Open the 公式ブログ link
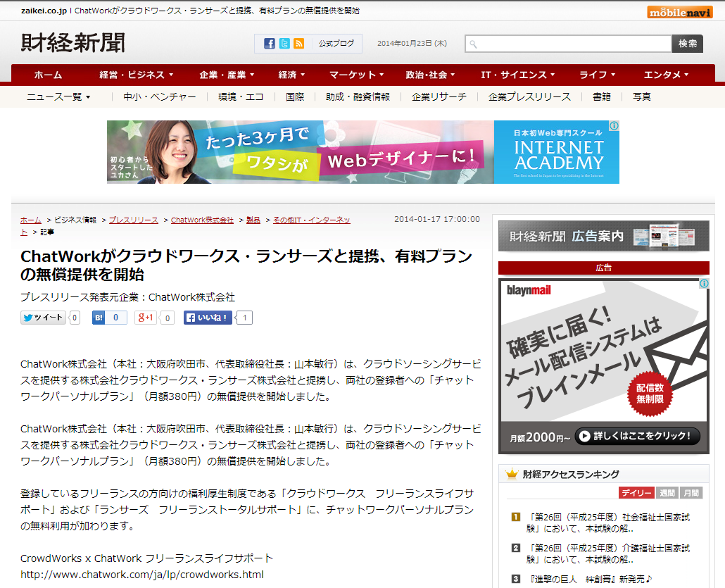Image resolution: width=725 pixels, height=588 pixels. pyautogui.click(x=336, y=44)
